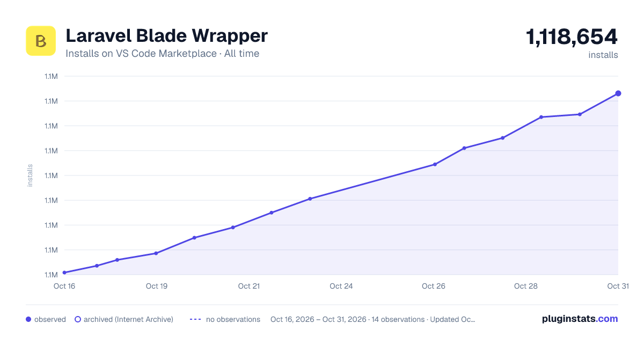Viewport: 644px width, 338px height.
Task: Click the yellow Laravel Blade Wrapper logo icon
Action: (41, 41)
